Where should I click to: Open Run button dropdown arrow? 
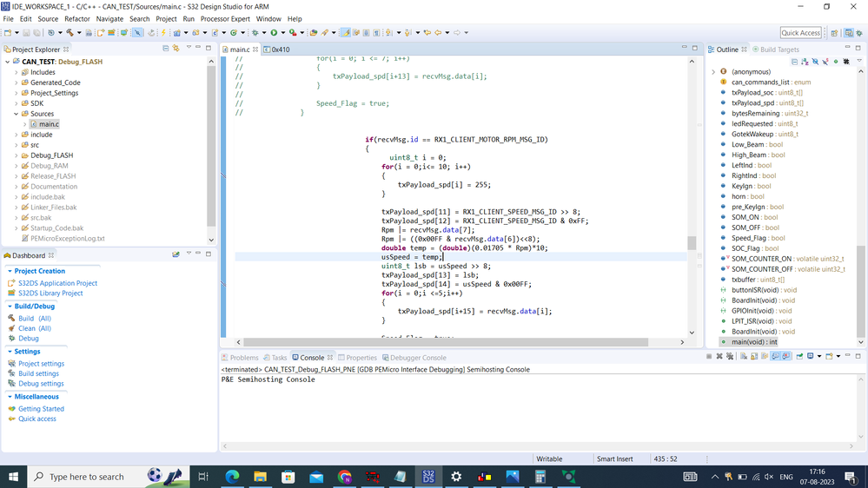coord(283,33)
